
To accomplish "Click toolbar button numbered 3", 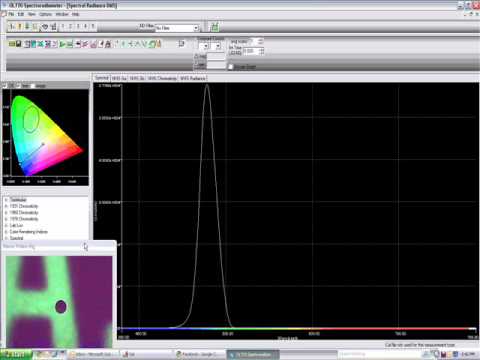I will [x=78, y=26].
